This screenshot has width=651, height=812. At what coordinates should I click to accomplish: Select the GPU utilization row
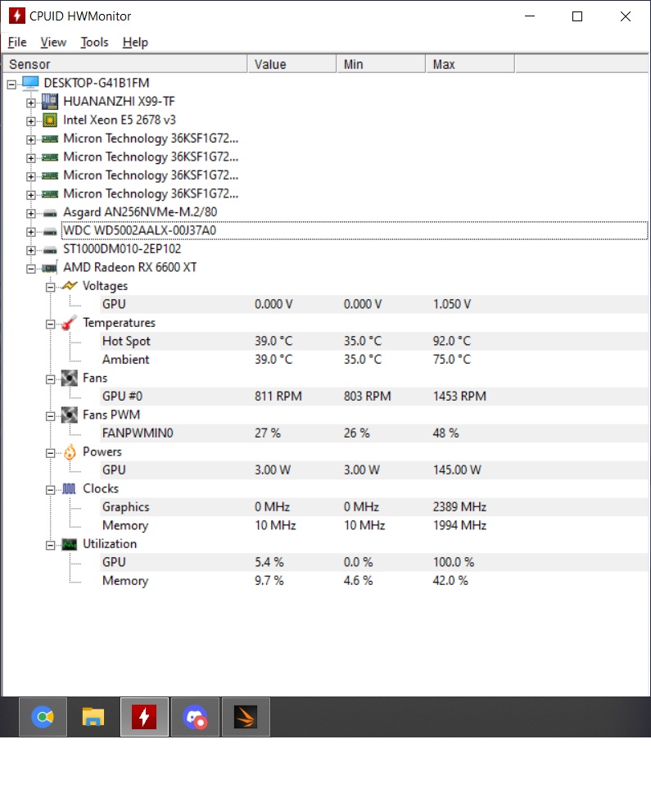pos(375,562)
